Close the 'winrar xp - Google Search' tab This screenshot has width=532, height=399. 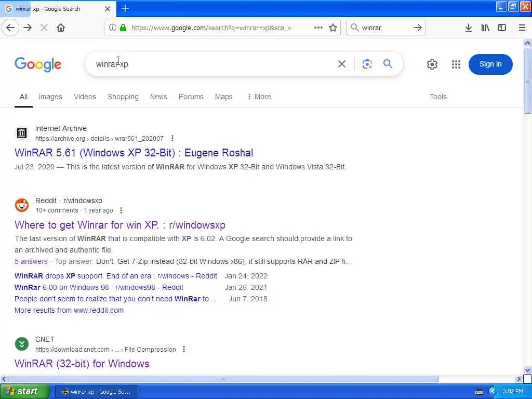108,9
